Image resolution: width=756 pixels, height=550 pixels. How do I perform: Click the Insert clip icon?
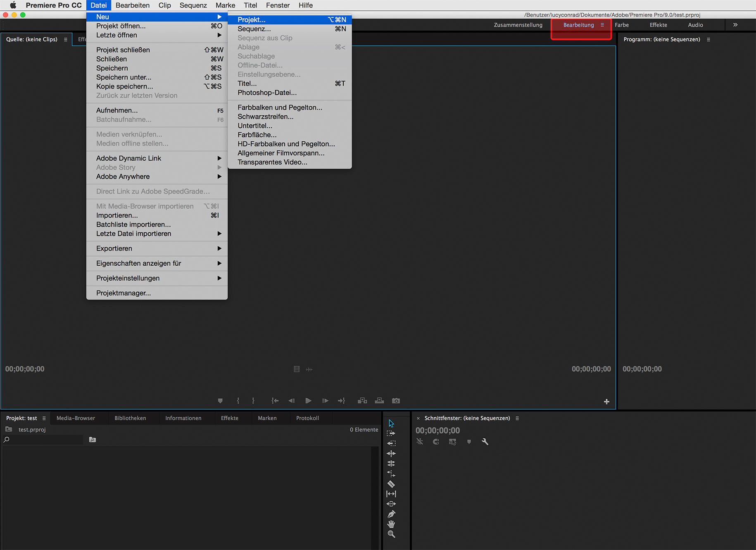[x=362, y=401]
